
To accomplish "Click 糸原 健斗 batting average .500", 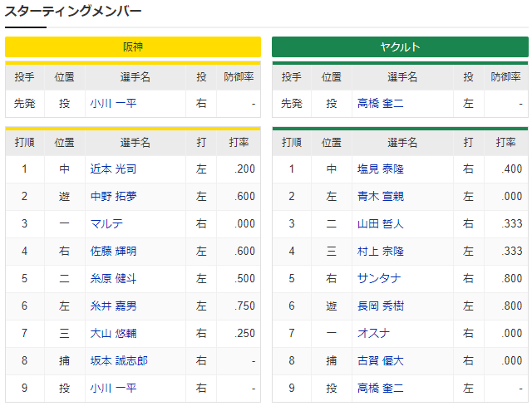I will click(x=244, y=279).
